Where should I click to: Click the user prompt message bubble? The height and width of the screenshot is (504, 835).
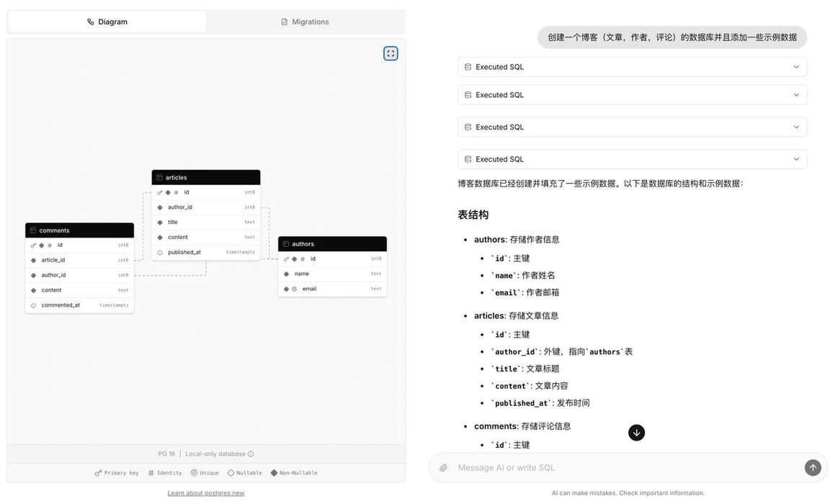click(x=672, y=37)
